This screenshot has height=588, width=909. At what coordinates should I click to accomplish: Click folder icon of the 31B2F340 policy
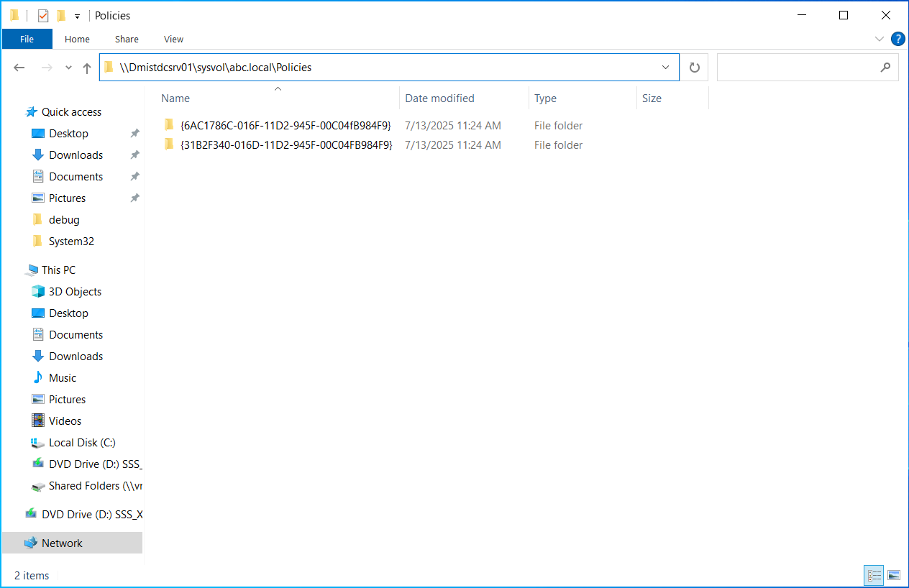point(169,144)
